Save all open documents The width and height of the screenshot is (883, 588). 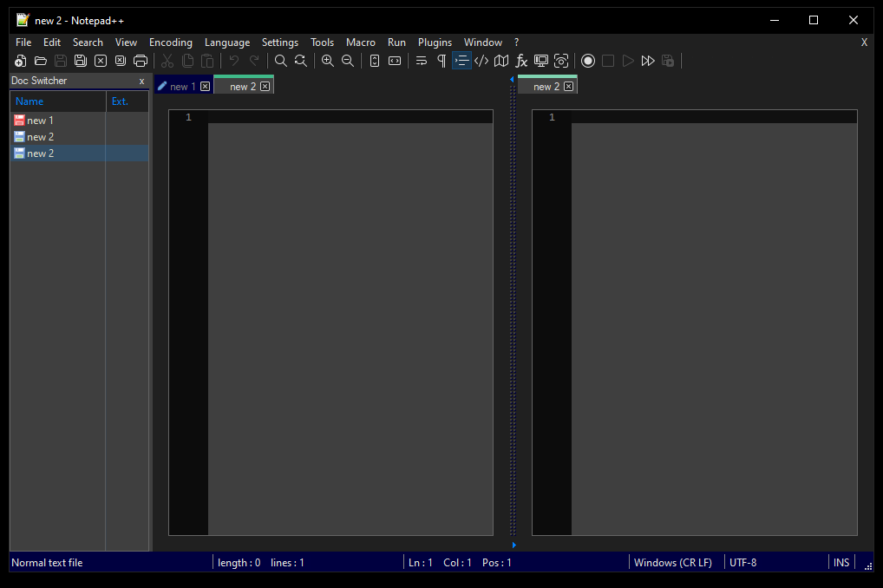pyautogui.click(x=81, y=61)
